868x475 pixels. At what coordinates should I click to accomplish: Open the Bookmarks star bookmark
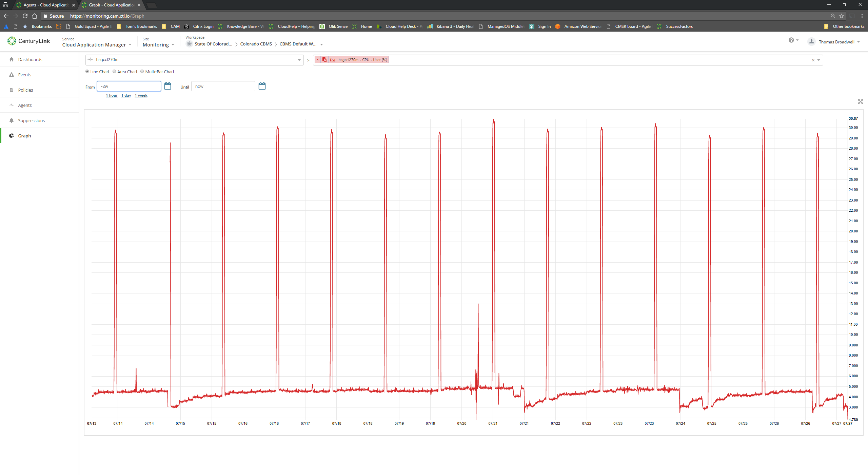pyautogui.click(x=37, y=26)
